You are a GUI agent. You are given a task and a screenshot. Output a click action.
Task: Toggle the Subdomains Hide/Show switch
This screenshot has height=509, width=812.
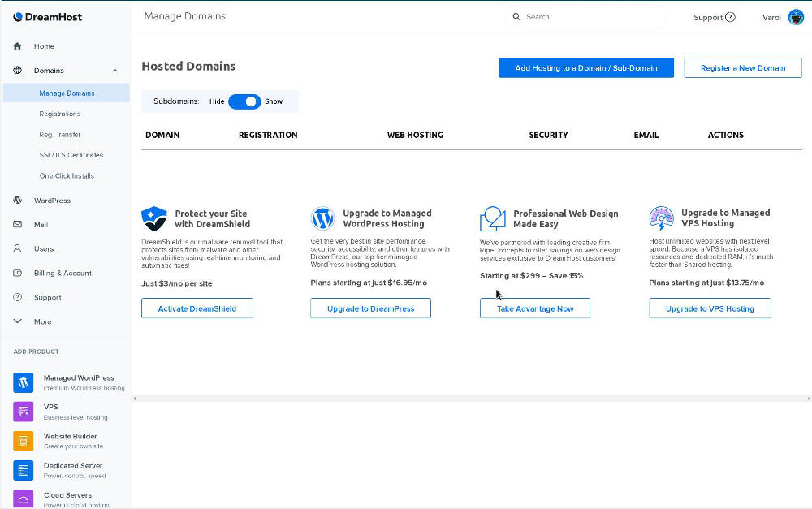[244, 101]
